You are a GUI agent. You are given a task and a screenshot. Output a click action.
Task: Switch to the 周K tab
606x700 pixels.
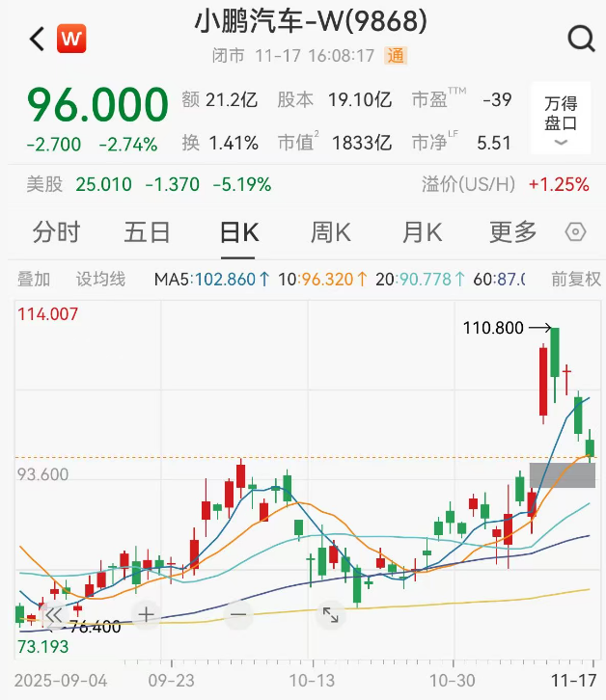point(330,232)
